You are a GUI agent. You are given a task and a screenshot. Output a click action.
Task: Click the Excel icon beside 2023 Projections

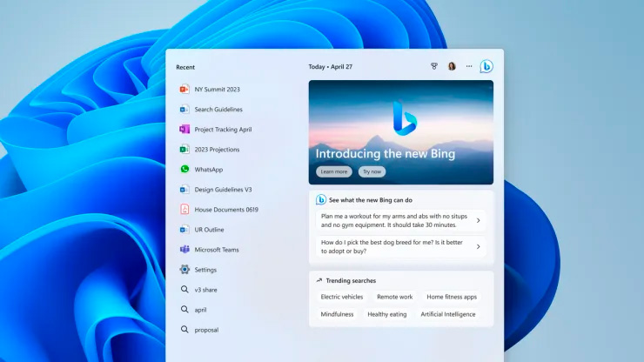click(184, 149)
